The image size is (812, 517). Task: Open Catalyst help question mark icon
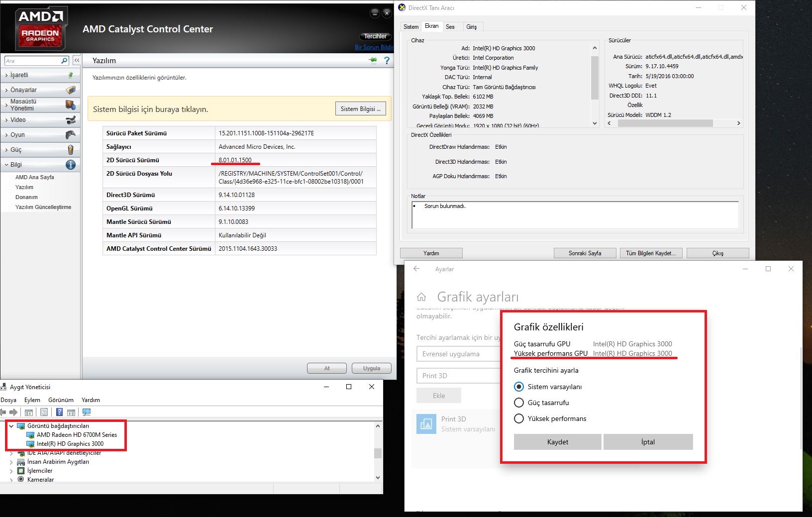[x=387, y=61]
